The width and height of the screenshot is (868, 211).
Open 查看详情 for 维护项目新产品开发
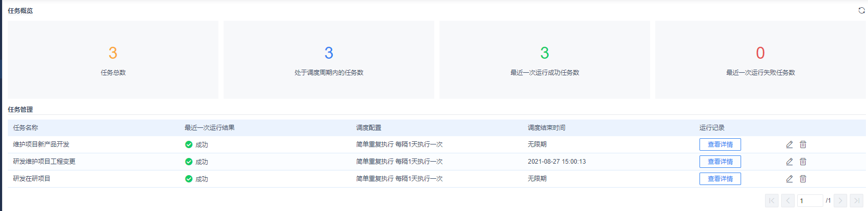pyautogui.click(x=720, y=144)
